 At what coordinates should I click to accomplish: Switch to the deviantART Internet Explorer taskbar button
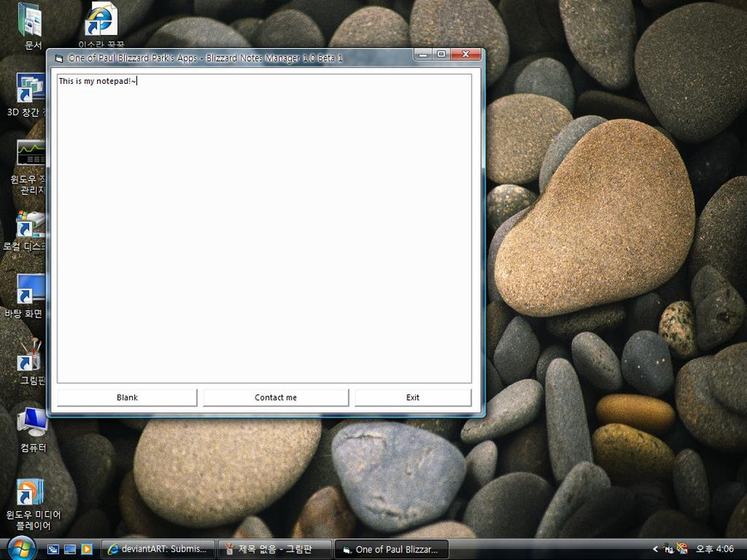pos(159,549)
